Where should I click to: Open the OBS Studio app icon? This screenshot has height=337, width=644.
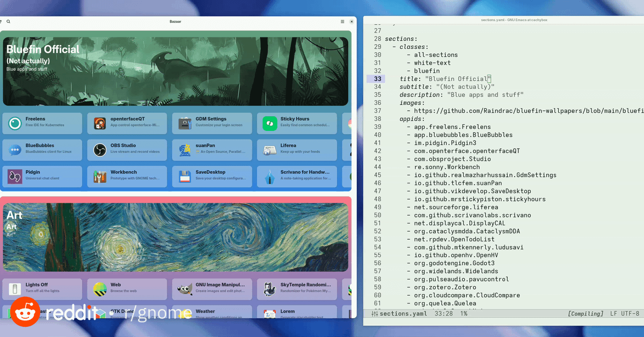(x=100, y=150)
